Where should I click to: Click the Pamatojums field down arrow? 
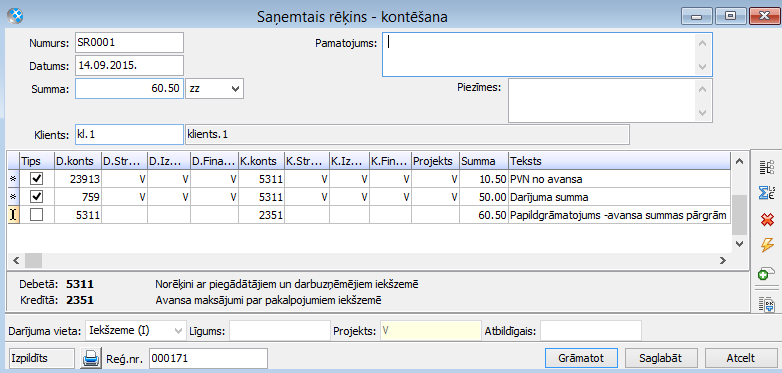(x=702, y=67)
